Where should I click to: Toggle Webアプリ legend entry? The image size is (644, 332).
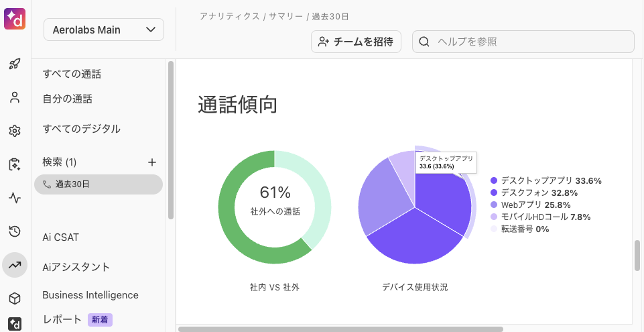[x=531, y=205]
